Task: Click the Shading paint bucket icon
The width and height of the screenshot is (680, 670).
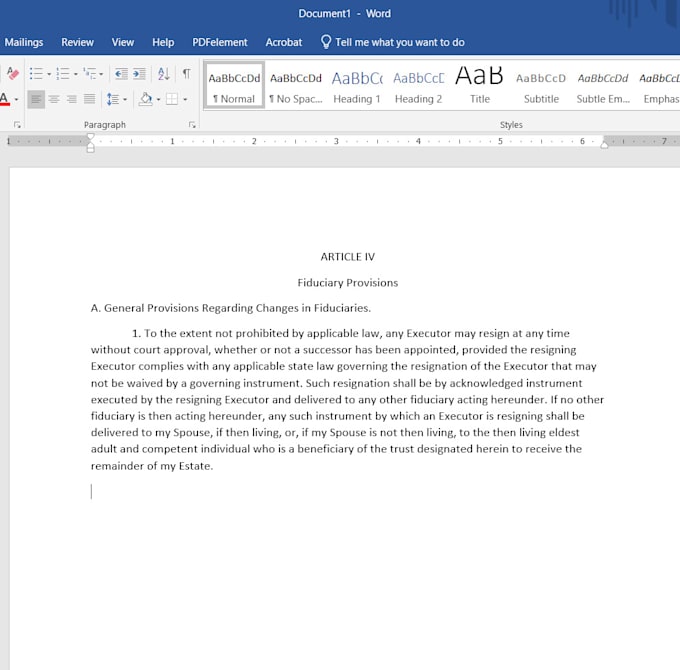Action: point(146,99)
